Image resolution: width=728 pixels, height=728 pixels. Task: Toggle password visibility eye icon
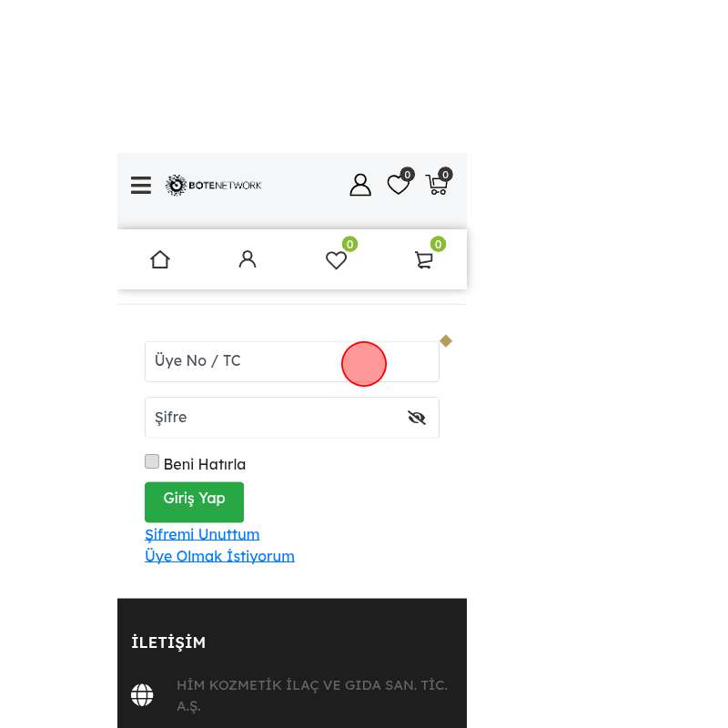click(x=417, y=418)
